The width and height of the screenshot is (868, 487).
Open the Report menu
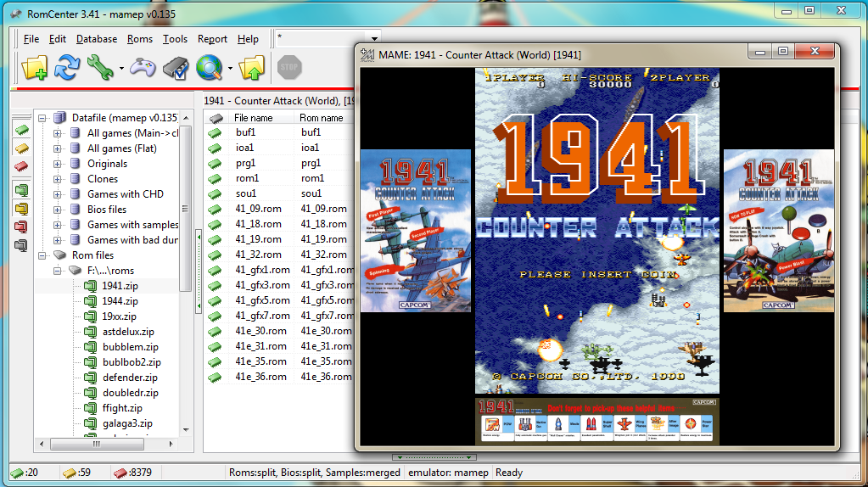(212, 39)
